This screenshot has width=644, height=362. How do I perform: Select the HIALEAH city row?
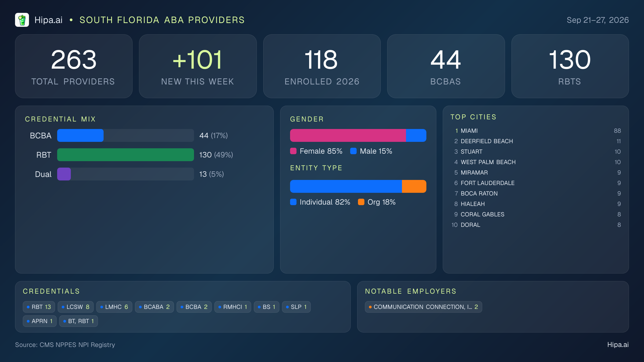coord(536,204)
